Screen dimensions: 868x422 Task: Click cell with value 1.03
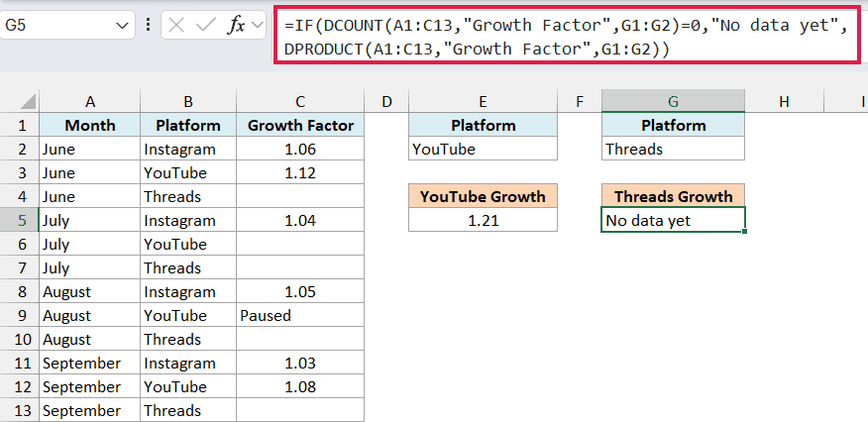(300, 364)
